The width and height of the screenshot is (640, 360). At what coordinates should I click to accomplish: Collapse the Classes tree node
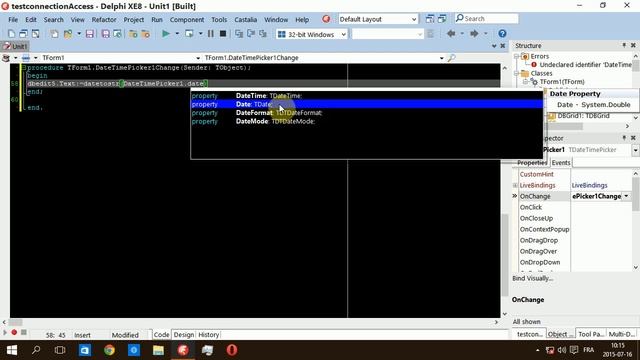pyautogui.click(x=517, y=73)
